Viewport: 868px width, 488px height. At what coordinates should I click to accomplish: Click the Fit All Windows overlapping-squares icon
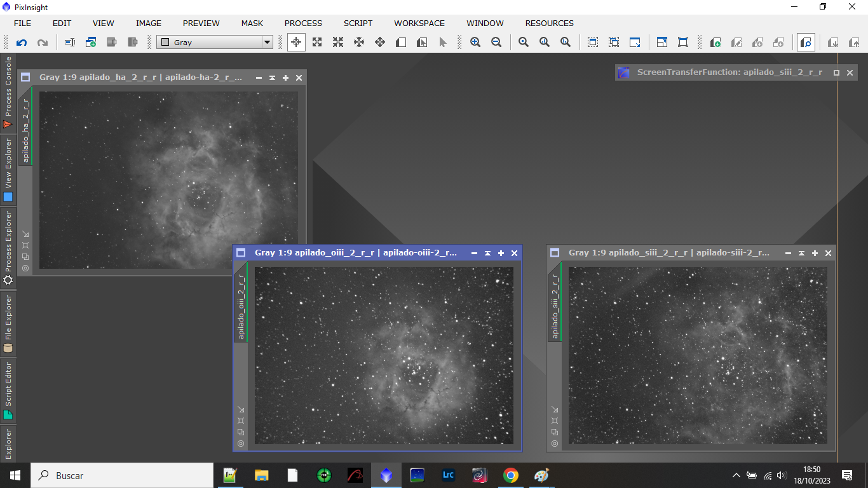(614, 43)
